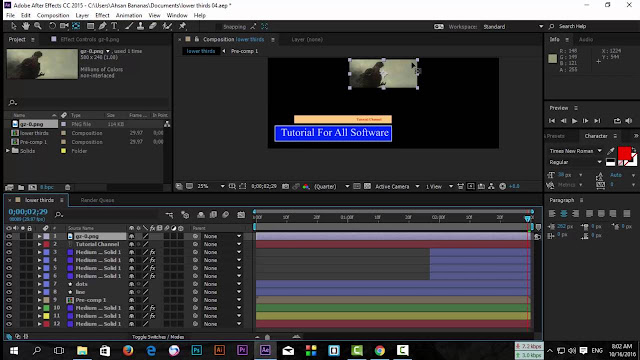Hide the Tutorial Channel layer
640x360 pixels.
[9, 244]
